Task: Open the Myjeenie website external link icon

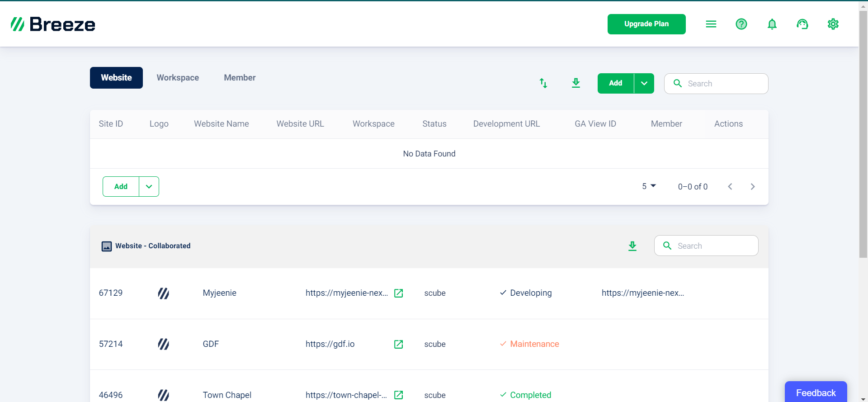Action: point(399,293)
